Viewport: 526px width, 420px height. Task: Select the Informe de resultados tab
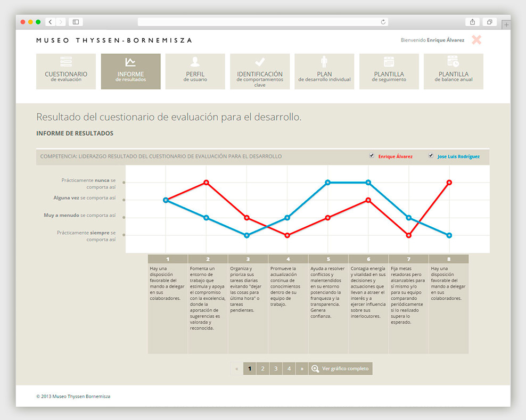(x=130, y=71)
